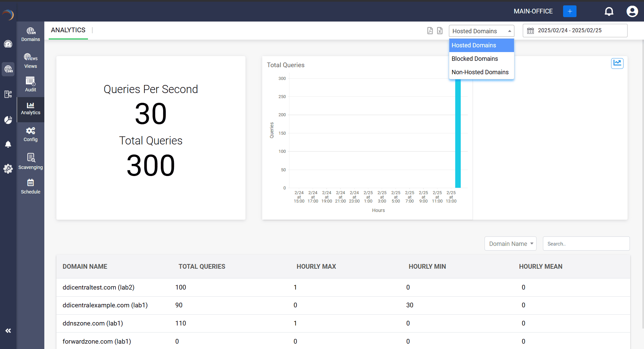The height and width of the screenshot is (349, 644).
Task: Open the user account avatar
Action: point(632,11)
